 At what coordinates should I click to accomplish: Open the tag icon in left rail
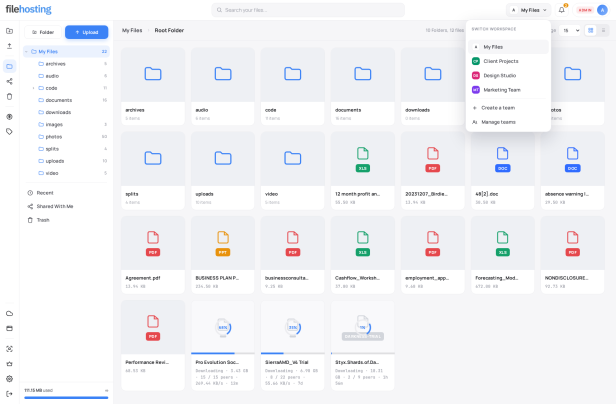tap(9, 132)
